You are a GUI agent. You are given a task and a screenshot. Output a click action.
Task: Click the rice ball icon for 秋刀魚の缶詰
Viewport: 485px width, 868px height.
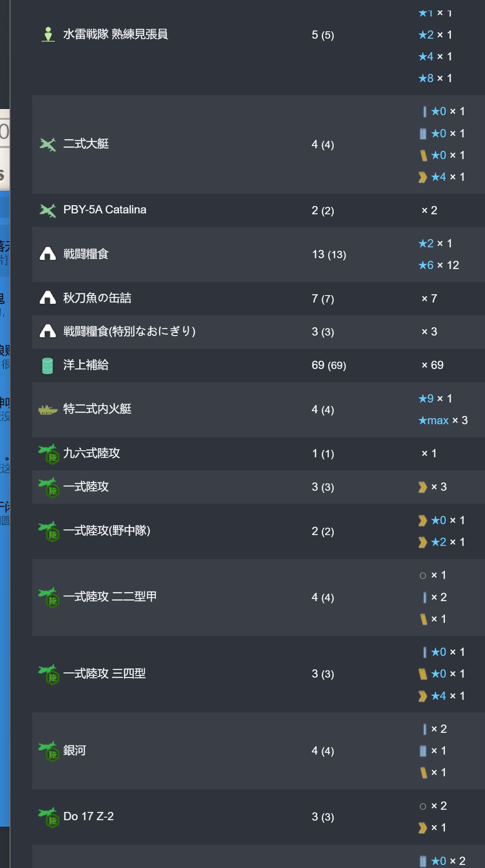coord(48,298)
